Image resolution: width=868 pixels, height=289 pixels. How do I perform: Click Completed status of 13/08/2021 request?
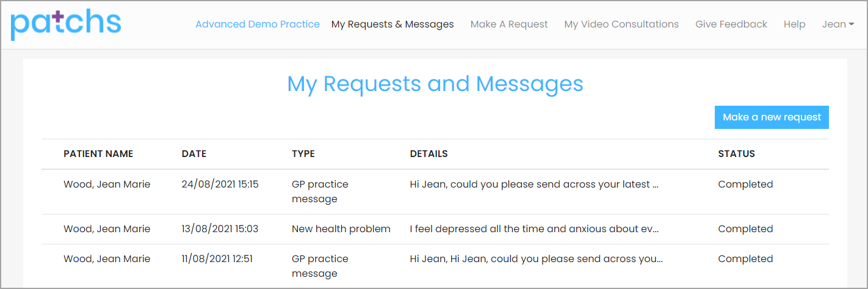745,229
